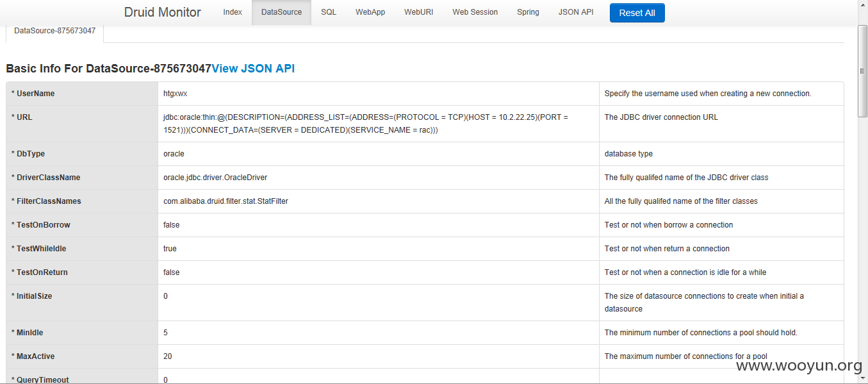Image resolution: width=868 pixels, height=384 pixels.
Task: Click the InitialSize value 0
Action: point(165,296)
